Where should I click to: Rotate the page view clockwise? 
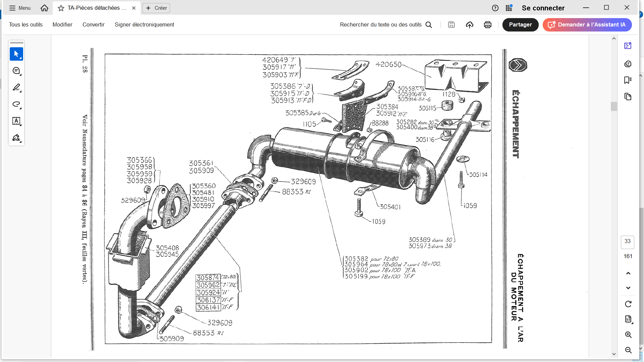pyautogui.click(x=628, y=304)
